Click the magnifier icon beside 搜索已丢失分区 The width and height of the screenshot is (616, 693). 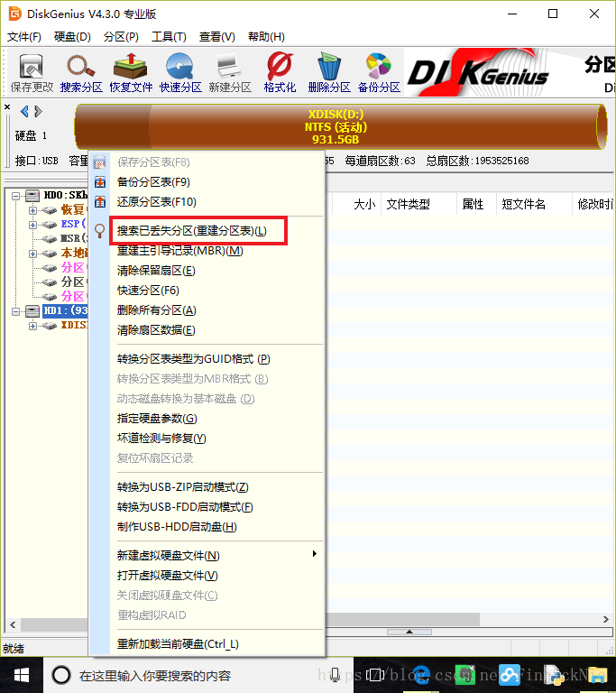100,231
